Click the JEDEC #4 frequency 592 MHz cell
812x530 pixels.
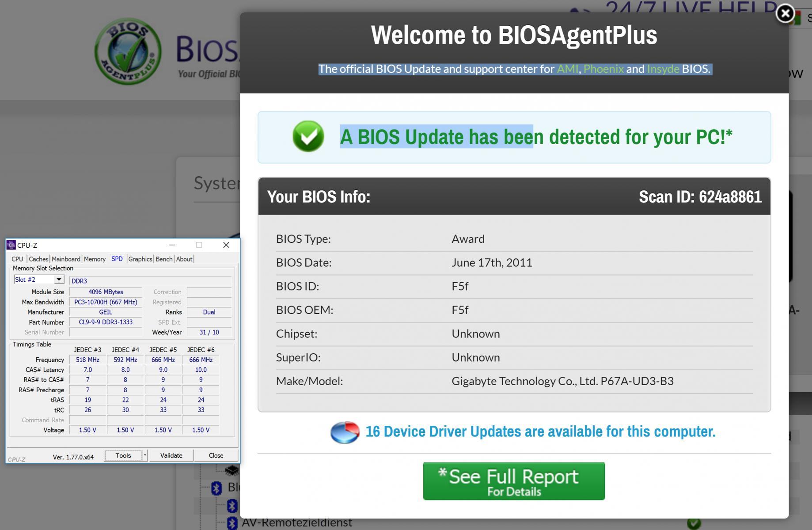[125, 360]
